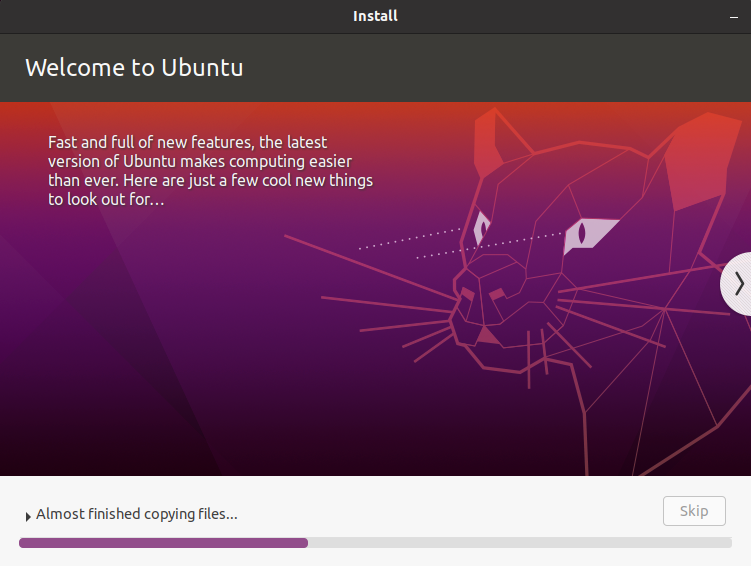Image resolution: width=751 pixels, height=566 pixels.
Task: Click the Almost finished copying files label
Action: 137,515
